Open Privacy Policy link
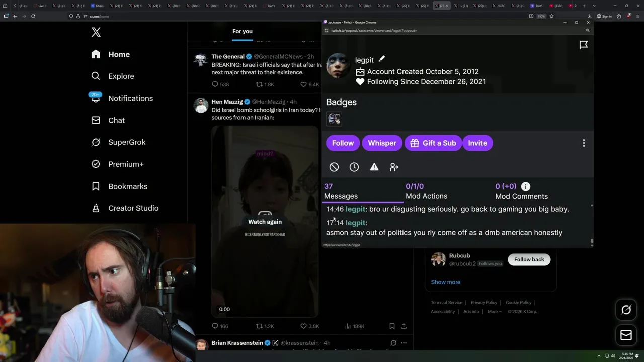 pos(484,302)
